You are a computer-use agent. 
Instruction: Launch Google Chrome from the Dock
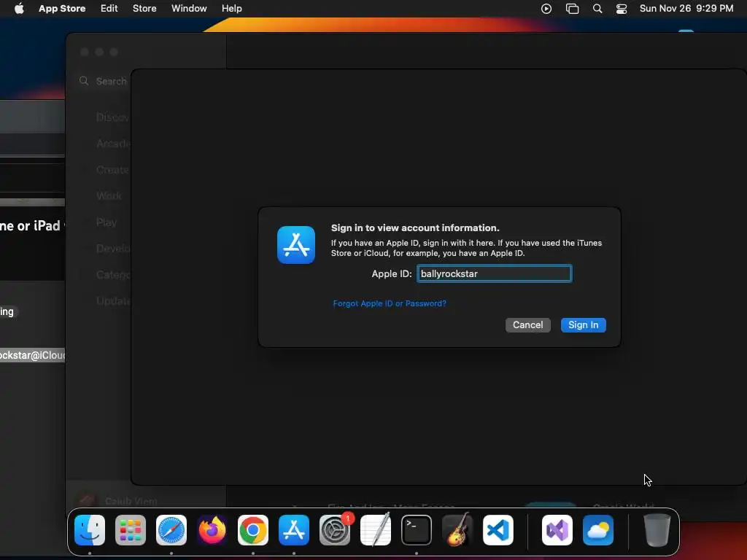[253, 530]
